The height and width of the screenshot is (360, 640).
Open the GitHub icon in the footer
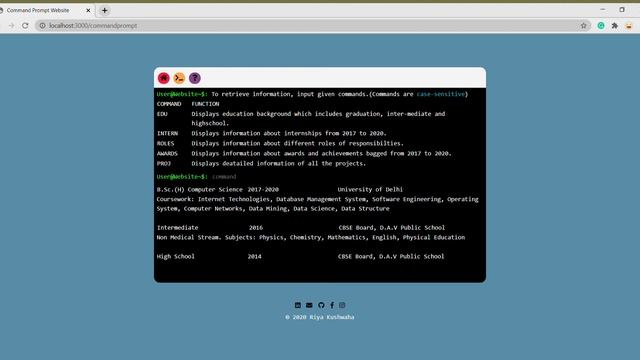pyautogui.click(x=321, y=305)
